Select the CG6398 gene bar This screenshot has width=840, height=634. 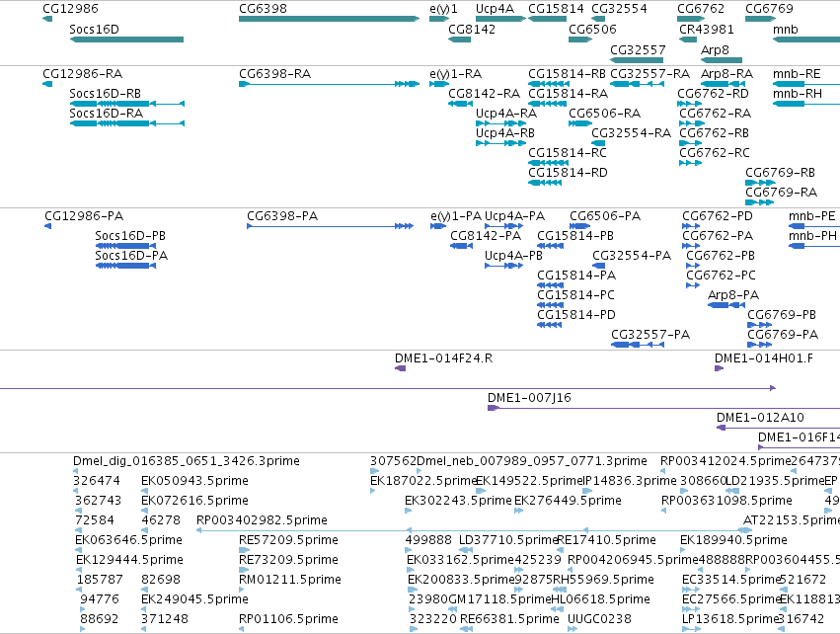click(329, 19)
